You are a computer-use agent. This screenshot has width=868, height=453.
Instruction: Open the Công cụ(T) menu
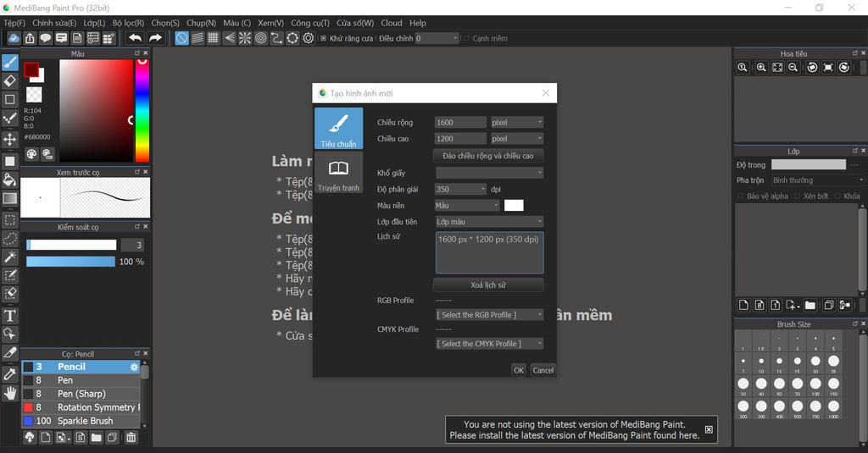[x=310, y=23]
